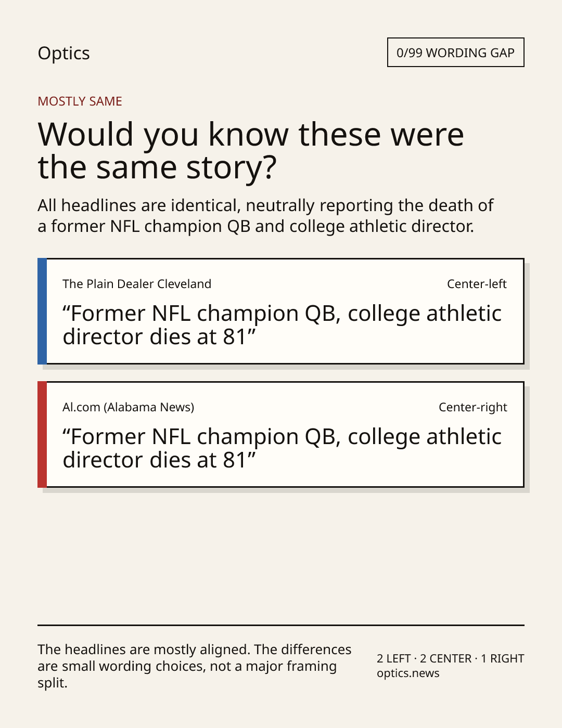
Task: Open The Plain Dealer Cleveland headline card
Action: point(281,311)
